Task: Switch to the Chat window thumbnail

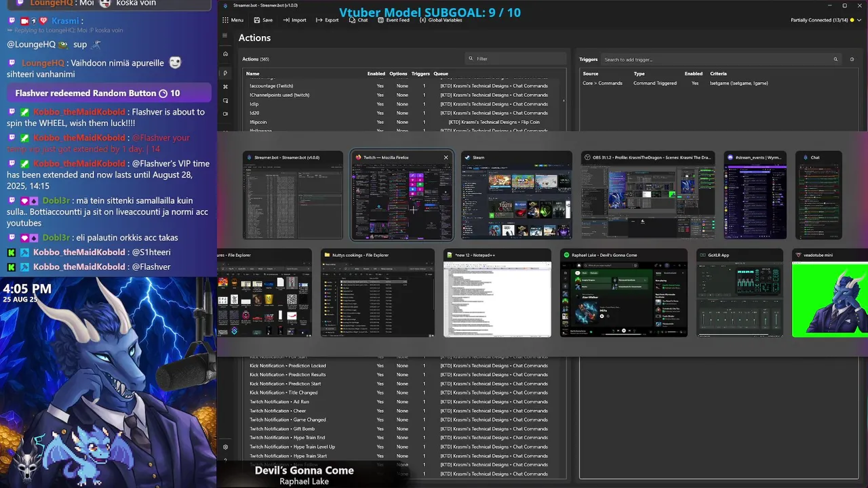Action: coord(818,195)
